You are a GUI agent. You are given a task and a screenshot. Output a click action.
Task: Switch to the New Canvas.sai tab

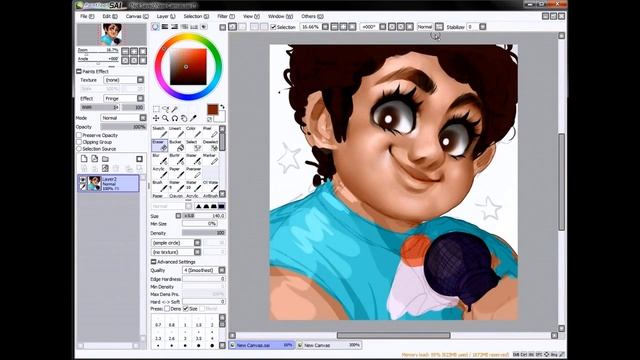[x=261, y=345]
